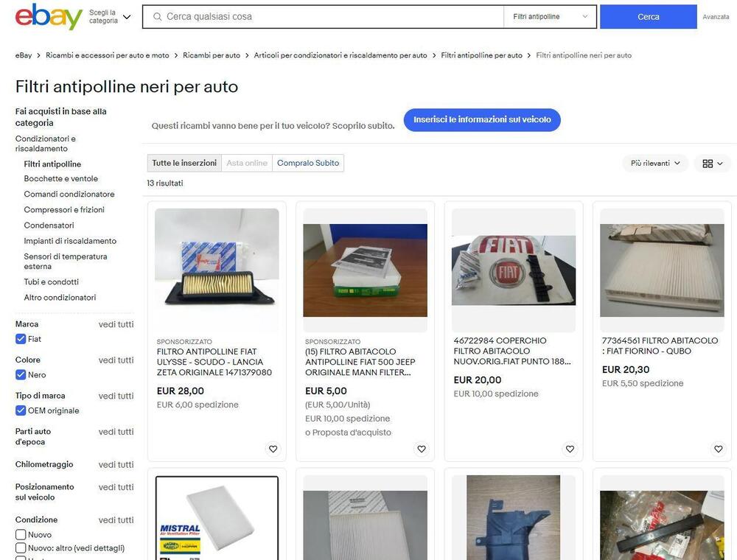Open the Mann Filter box product image
This screenshot has height=560, width=737.
(x=366, y=270)
